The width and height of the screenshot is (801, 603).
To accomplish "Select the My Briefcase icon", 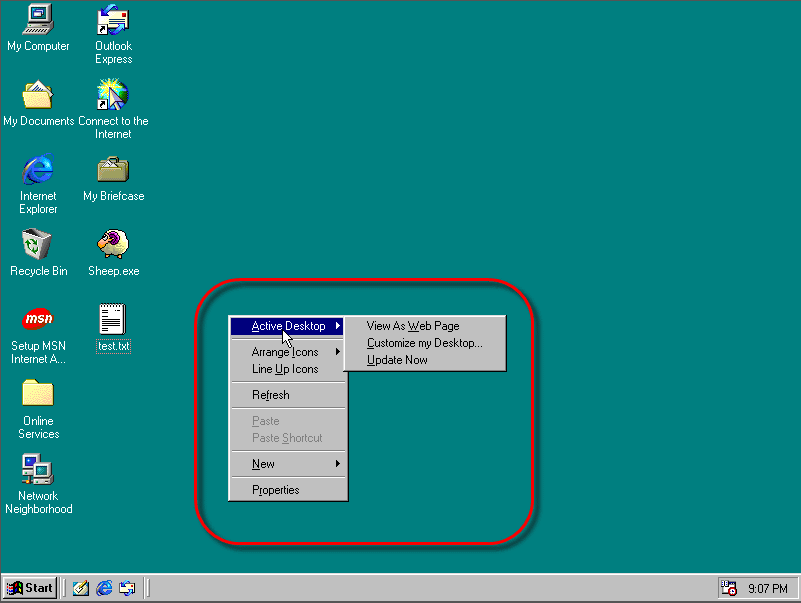I will [x=113, y=169].
